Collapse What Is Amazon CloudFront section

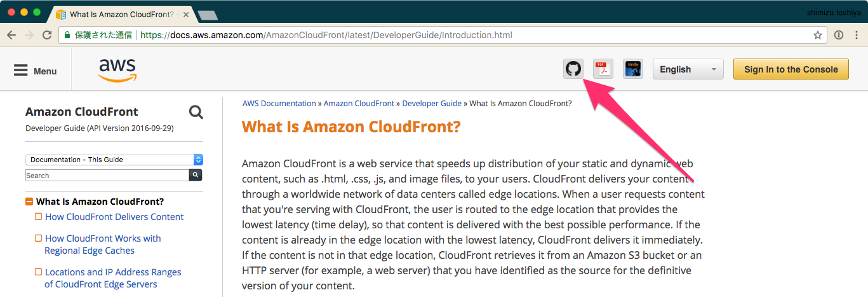[x=29, y=202]
